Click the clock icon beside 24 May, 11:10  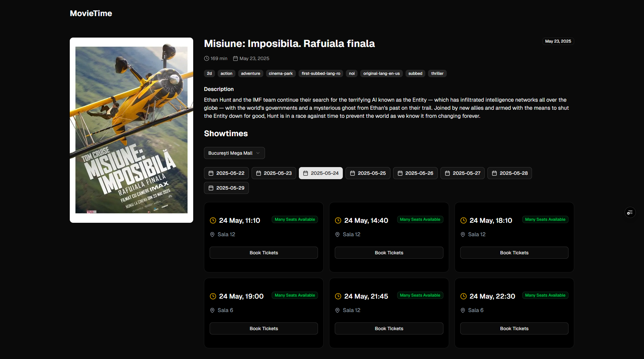[x=213, y=220]
